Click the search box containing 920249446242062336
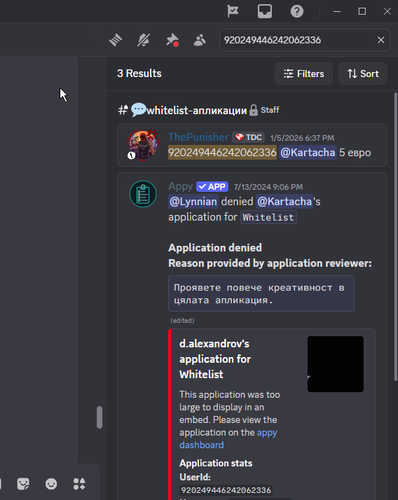The width and height of the screenshot is (398, 500). point(304,40)
